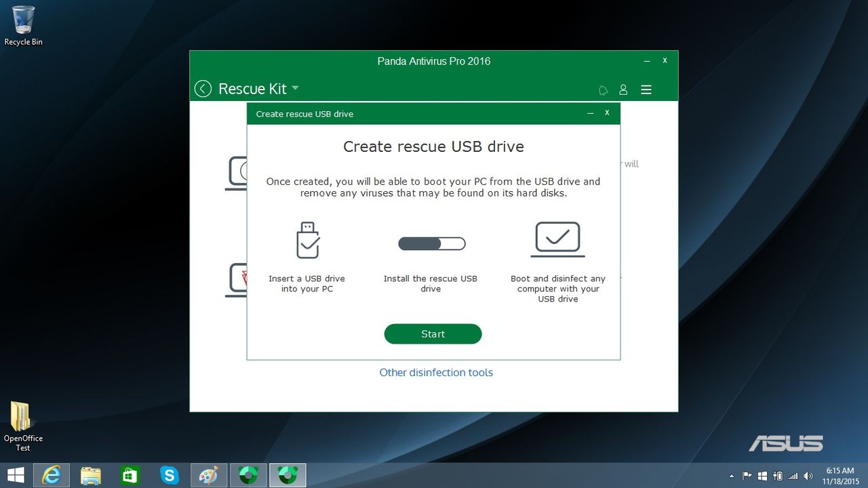868x488 pixels.
Task: Open the Action Center flag icon
Action: pyautogui.click(x=747, y=476)
